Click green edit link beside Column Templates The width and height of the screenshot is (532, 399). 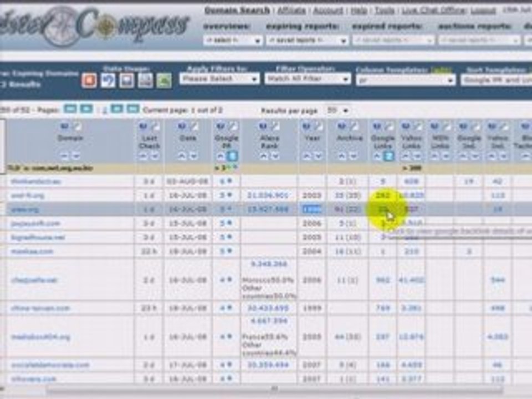tap(442, 70)
